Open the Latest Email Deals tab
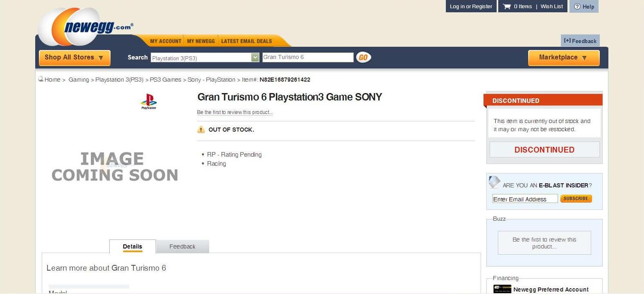This screenshot has height=294, width=644. [246, 41]
